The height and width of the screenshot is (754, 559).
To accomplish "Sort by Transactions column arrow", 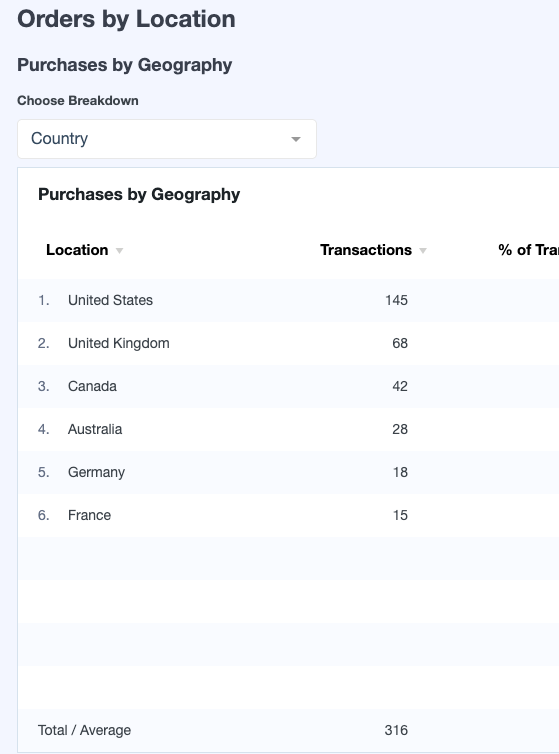I will pyautogui.click(x=423, y=251).
